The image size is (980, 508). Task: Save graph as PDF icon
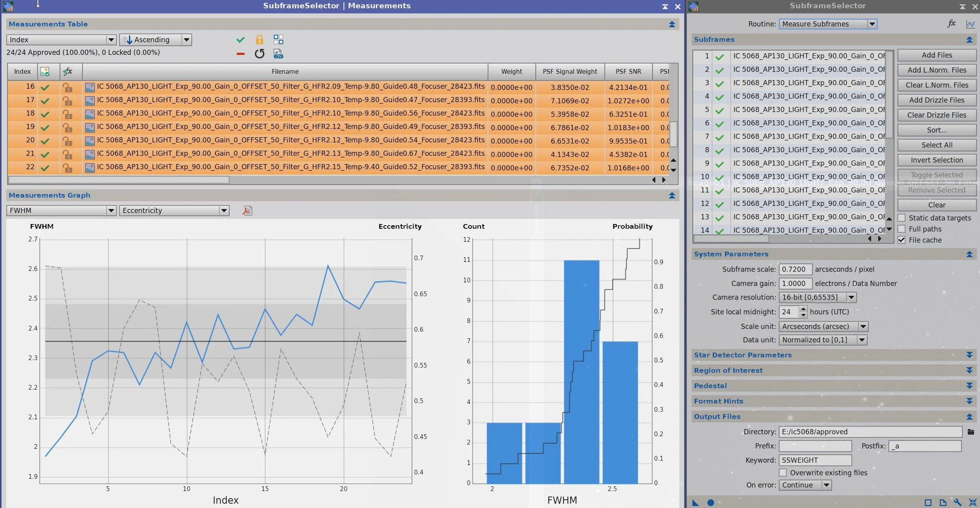tap(247, 211)
